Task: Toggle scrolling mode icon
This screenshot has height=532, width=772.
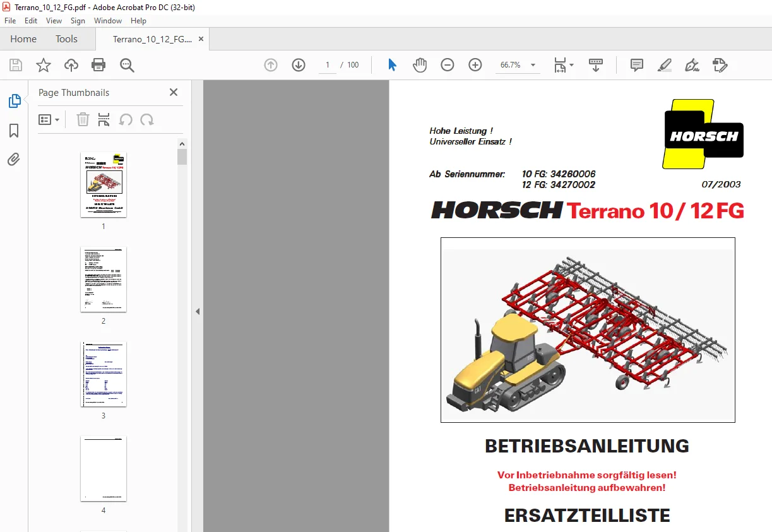Action: 596,65
